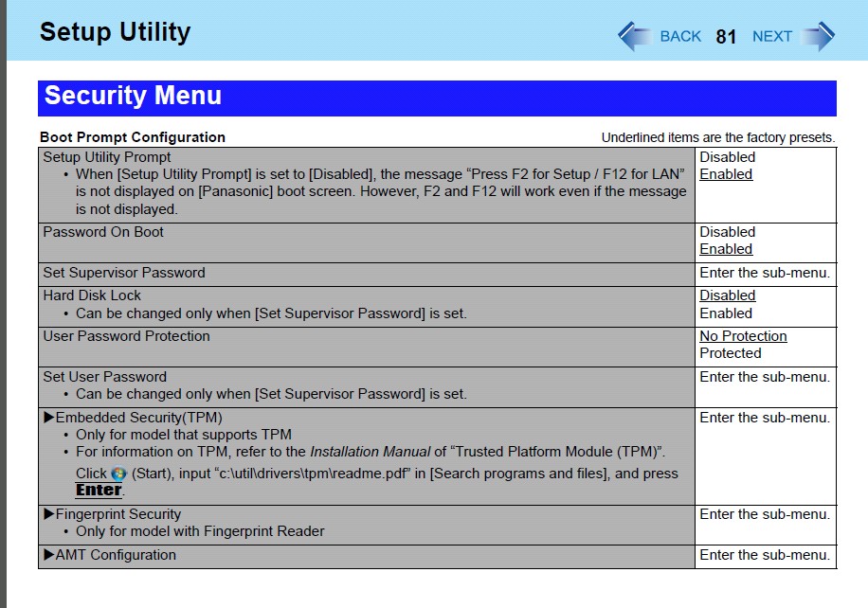868x608 pixels.
Task: Click Enter the sub-menu for Fingerprint Security
Action: tap(765, 514)
